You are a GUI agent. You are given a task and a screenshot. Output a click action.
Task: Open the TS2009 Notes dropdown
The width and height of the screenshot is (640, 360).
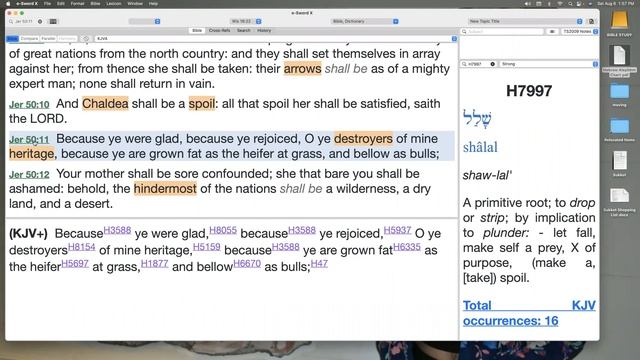click(580, 31)
